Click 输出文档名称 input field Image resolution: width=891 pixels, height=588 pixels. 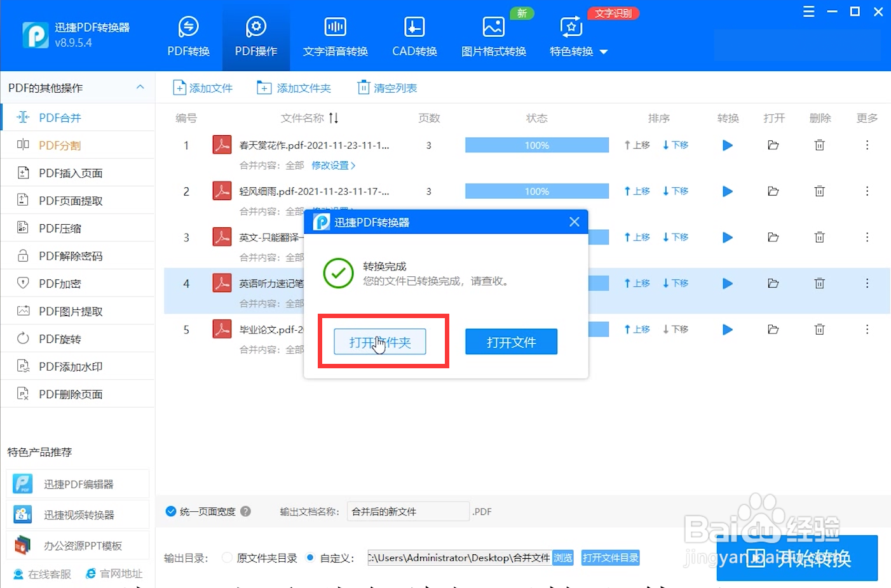408,511
